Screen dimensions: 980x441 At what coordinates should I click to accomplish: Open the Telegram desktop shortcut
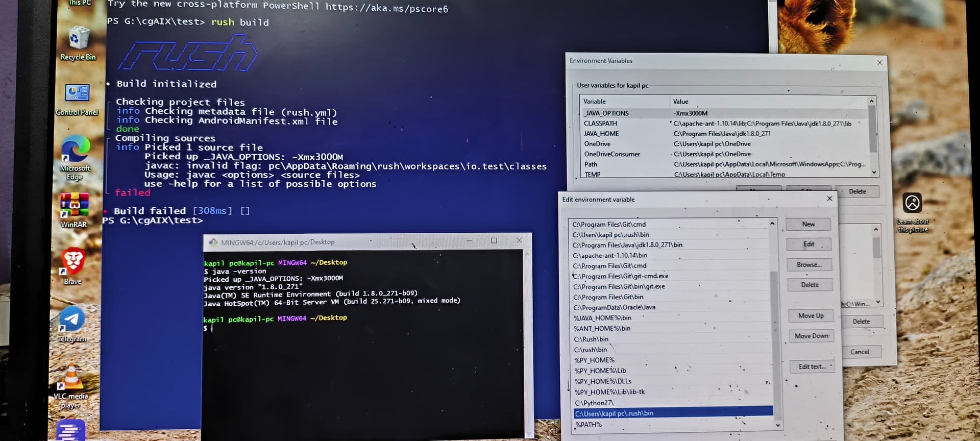[72, 324]
